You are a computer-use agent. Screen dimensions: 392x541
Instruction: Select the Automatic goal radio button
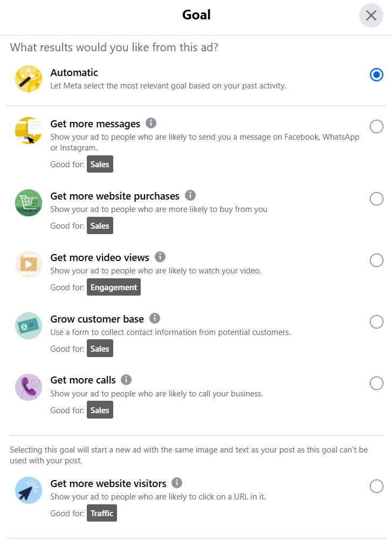click(377, 75)
